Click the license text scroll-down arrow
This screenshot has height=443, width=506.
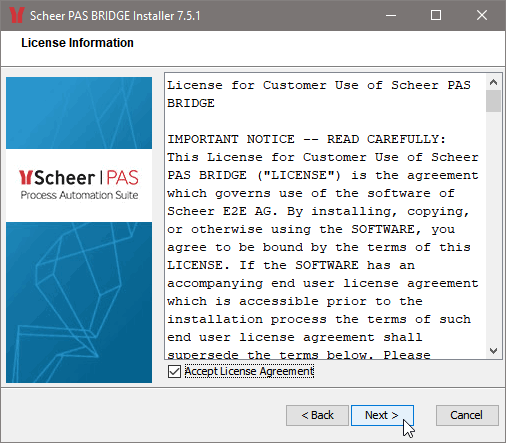click(494, 351)
